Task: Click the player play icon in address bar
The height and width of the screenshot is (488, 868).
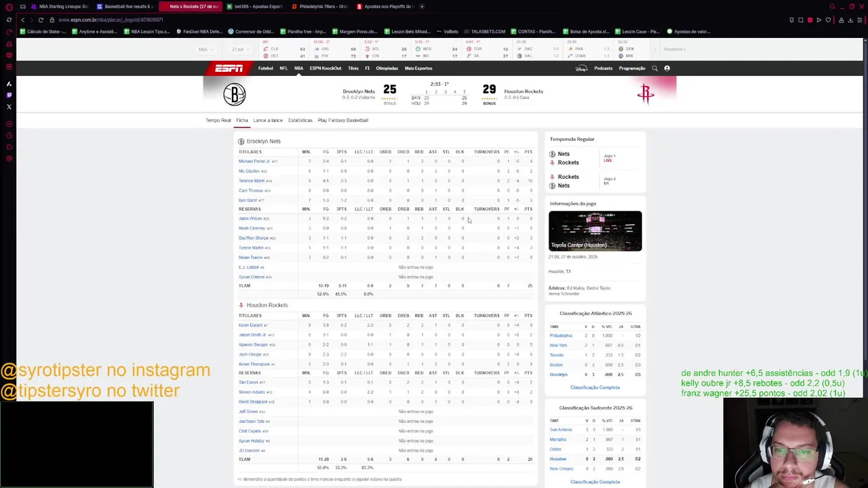Action: 818,20
